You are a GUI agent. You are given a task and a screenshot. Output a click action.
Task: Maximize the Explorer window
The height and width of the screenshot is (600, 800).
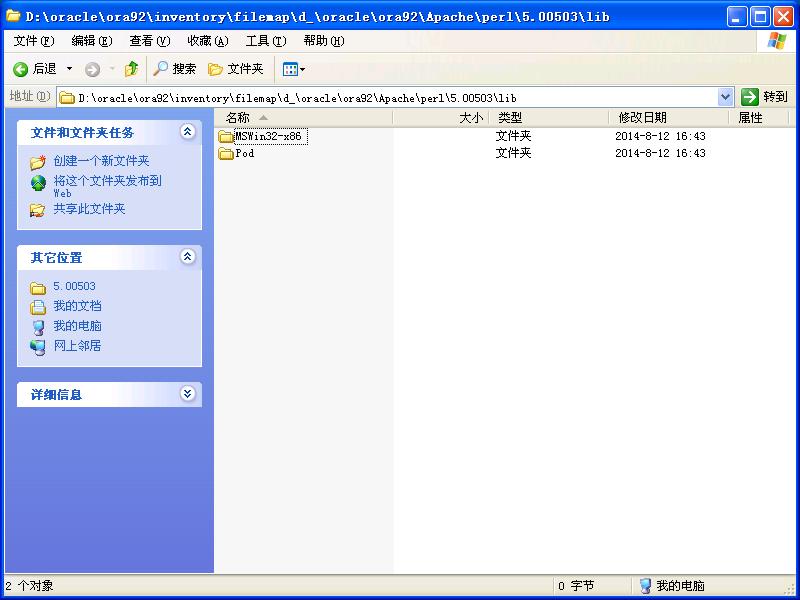[760, 17]
